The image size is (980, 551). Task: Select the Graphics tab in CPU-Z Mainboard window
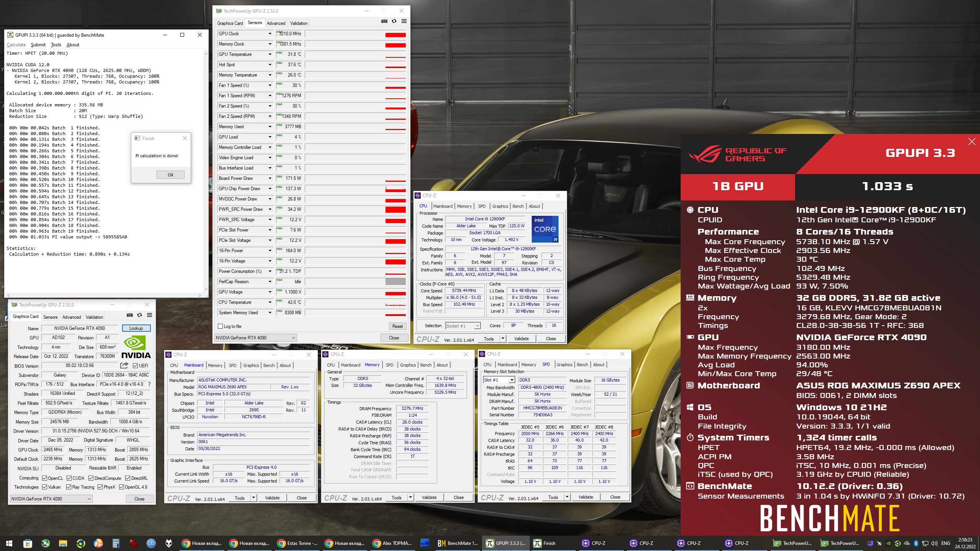point(251,365)
